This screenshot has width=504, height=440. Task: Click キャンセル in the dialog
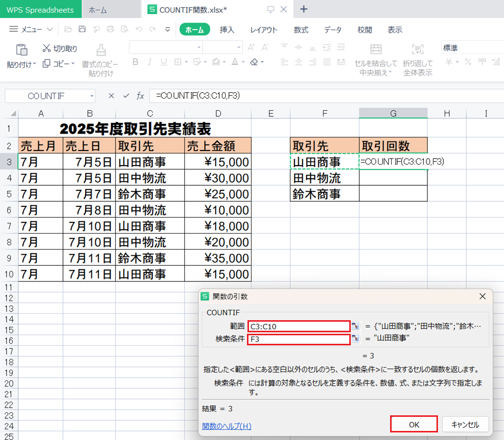click(x=465, y=424)
